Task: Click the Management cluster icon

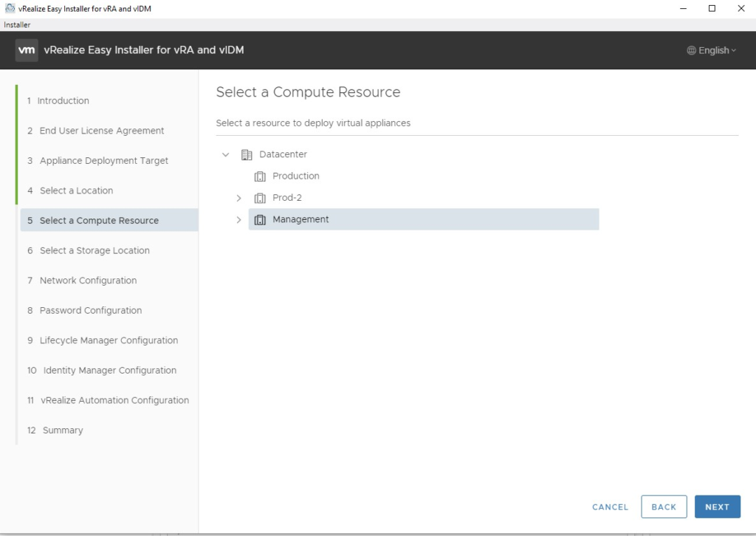Action: tap(260, 220)
